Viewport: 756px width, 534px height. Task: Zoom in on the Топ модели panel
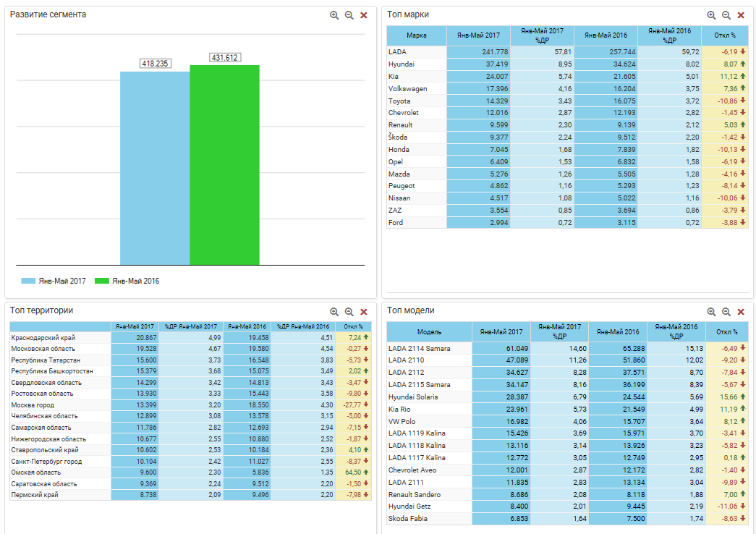click(x=711, y=312)
